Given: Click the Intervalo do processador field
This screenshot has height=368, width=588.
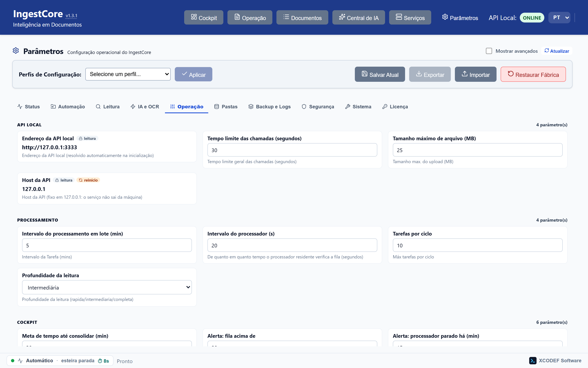Looking at the screenshot, I should click(292, 245).
